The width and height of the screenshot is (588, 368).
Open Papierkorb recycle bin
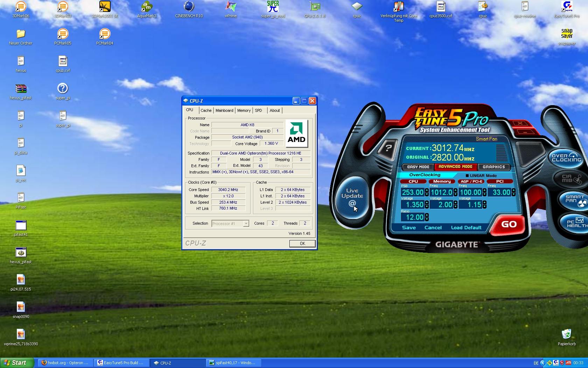(567, 338)
